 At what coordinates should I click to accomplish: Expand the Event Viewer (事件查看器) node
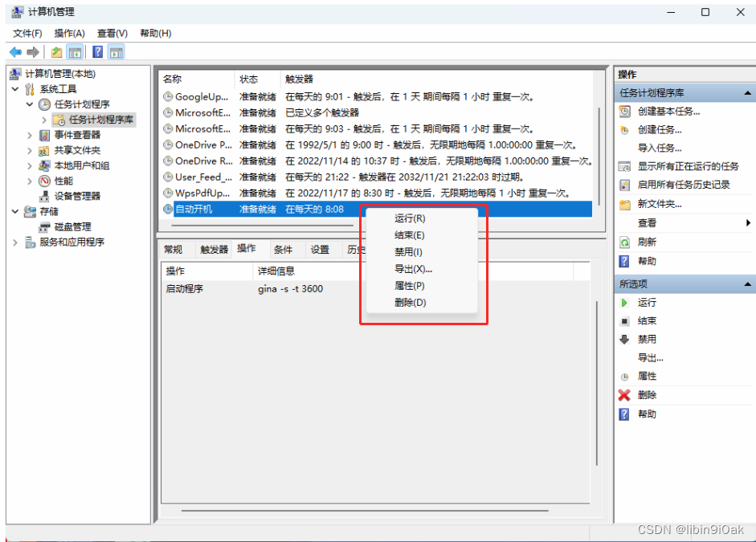31,135
